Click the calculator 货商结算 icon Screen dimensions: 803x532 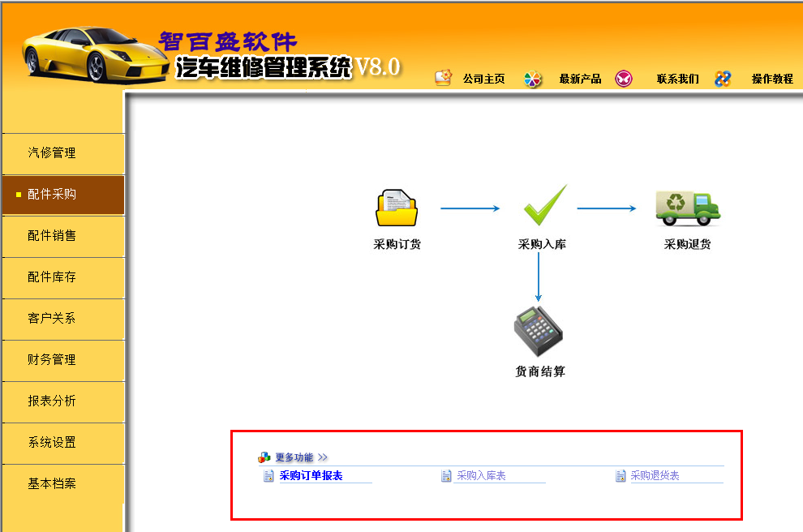click(539, 332)
